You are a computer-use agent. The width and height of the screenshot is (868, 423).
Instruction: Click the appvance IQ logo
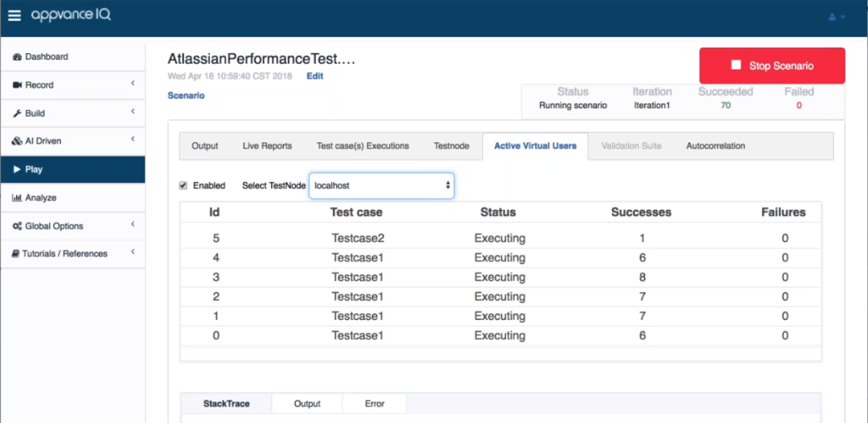71,15
